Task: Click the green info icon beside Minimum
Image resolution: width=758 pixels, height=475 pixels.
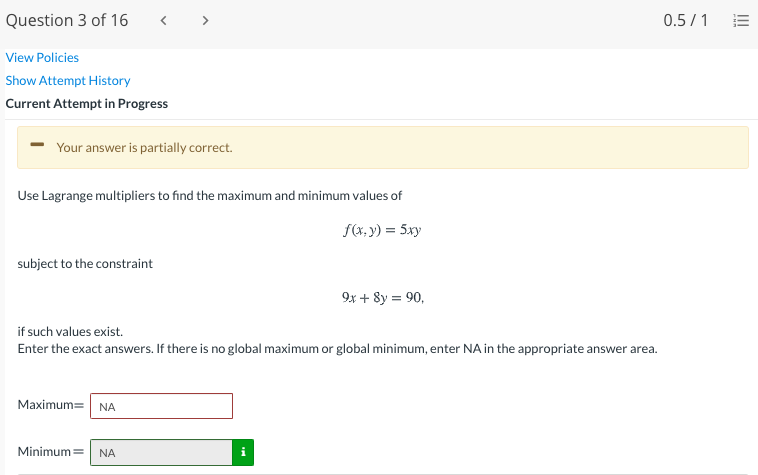Action: pyautogui.click(x=243, y=452)
